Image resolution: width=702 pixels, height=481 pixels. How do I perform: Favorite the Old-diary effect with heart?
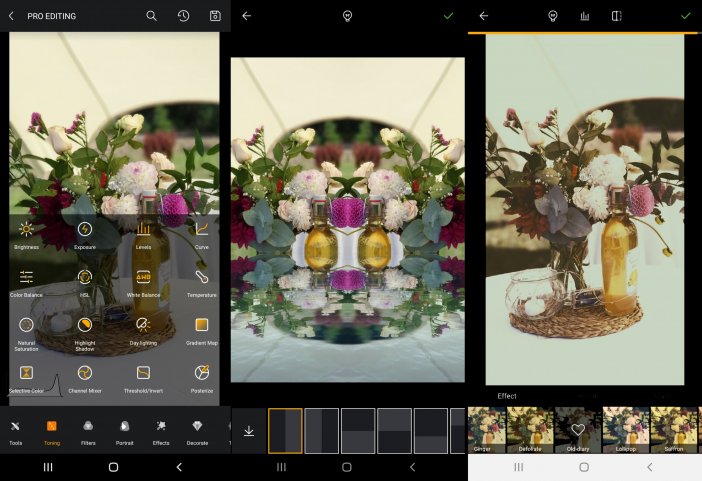578,430
